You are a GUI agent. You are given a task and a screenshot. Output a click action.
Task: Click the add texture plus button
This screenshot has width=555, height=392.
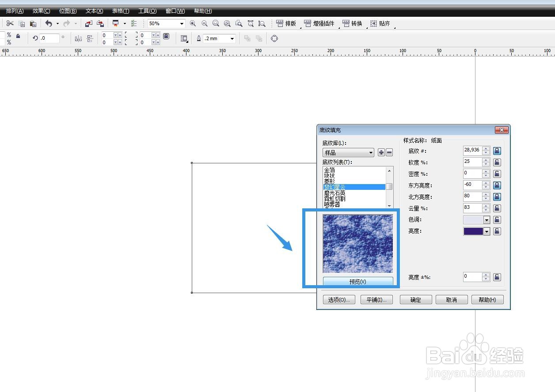coord(381,153)
